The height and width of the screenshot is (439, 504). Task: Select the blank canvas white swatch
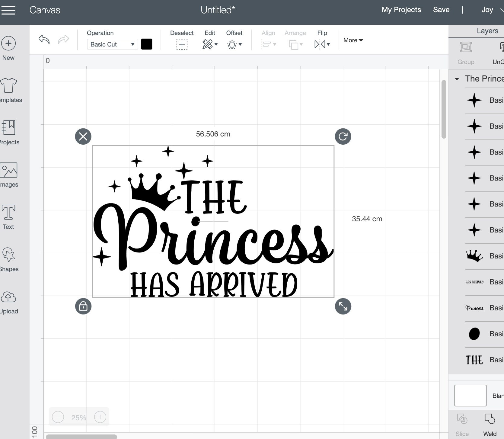(x=470, y=396)
